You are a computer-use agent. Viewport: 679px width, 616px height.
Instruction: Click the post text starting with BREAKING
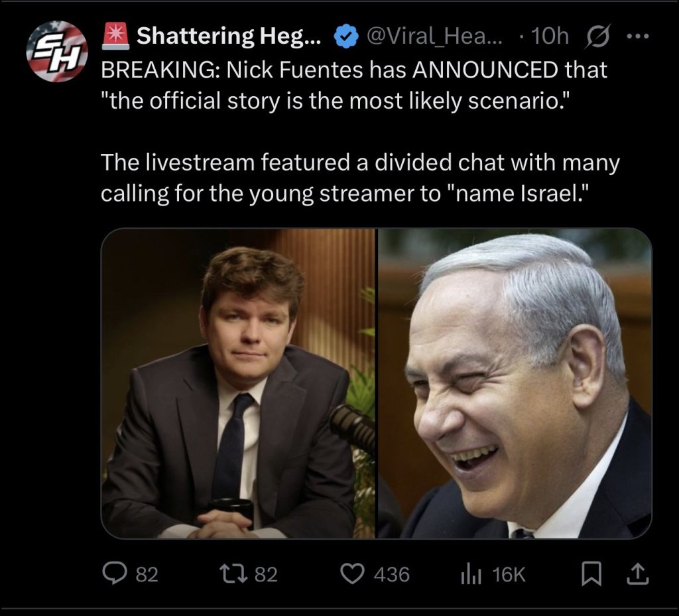[354, 85]
